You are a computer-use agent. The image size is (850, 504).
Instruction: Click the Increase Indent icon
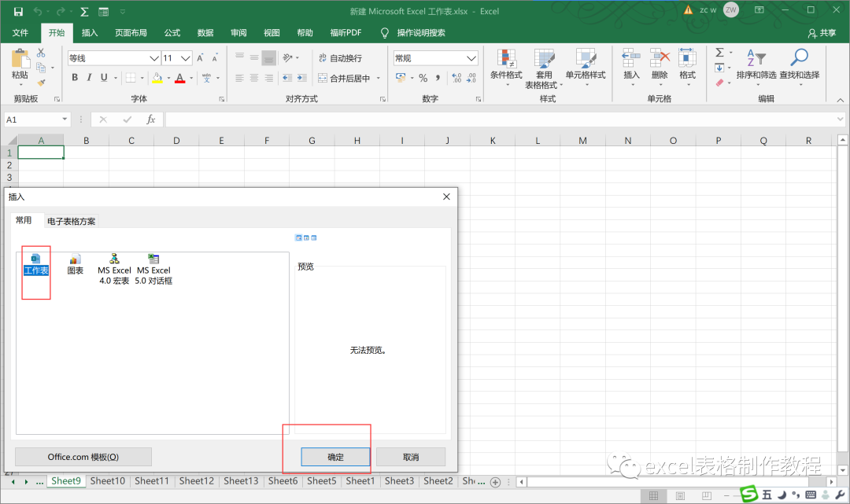point(302,78)
